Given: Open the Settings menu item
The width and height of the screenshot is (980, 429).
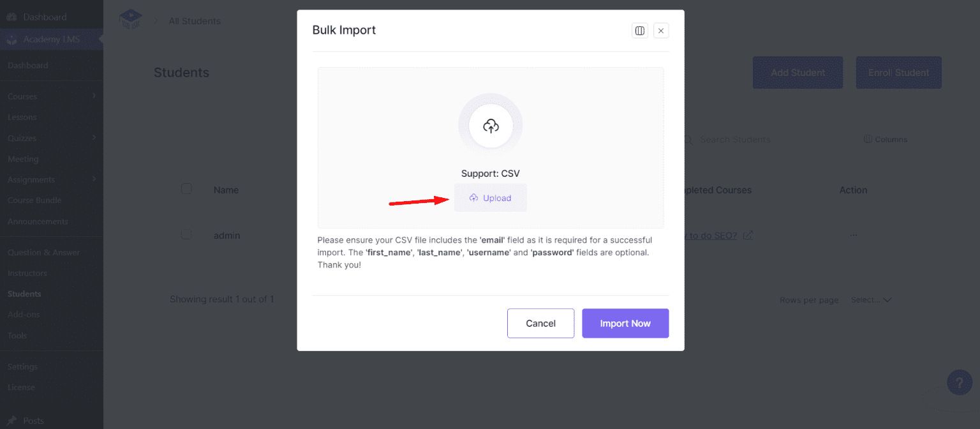Looking at the screenshot, I should pos(22,366).
